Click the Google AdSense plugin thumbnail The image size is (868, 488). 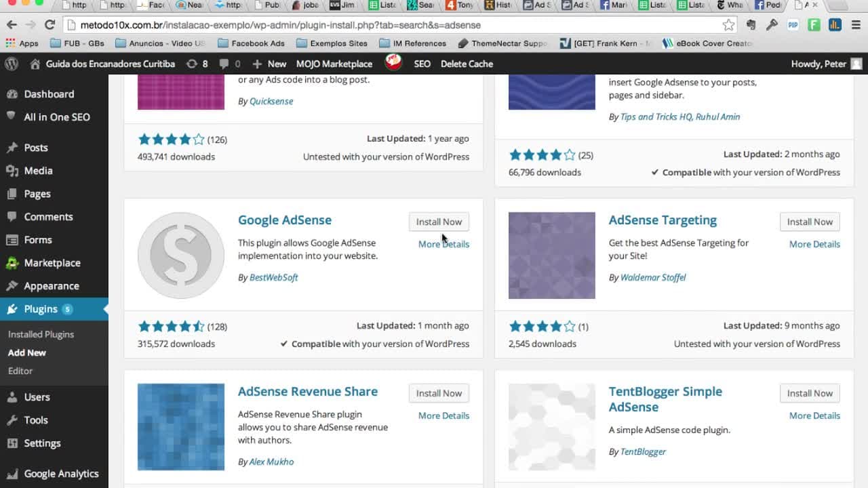pyautogui.click(x=181, y=256)
